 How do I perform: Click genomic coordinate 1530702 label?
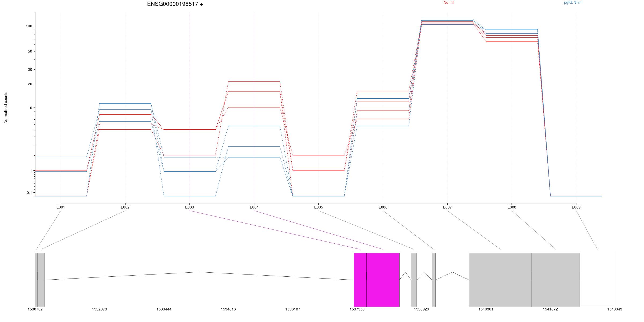tap(35, 309)
